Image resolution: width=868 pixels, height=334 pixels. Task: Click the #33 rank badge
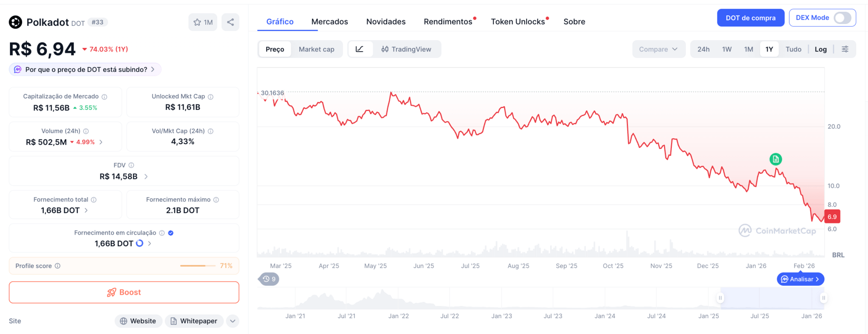97,22
